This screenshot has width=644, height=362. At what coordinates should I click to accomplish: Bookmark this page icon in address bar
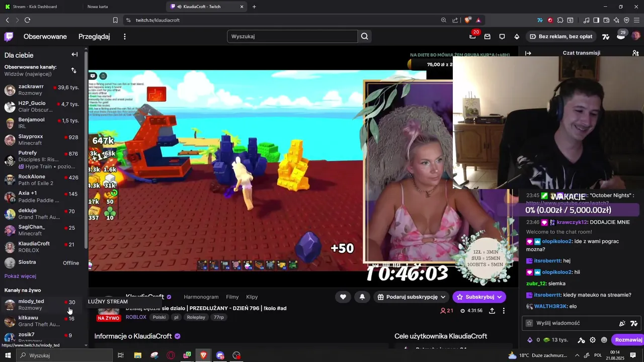pos(115,20)
